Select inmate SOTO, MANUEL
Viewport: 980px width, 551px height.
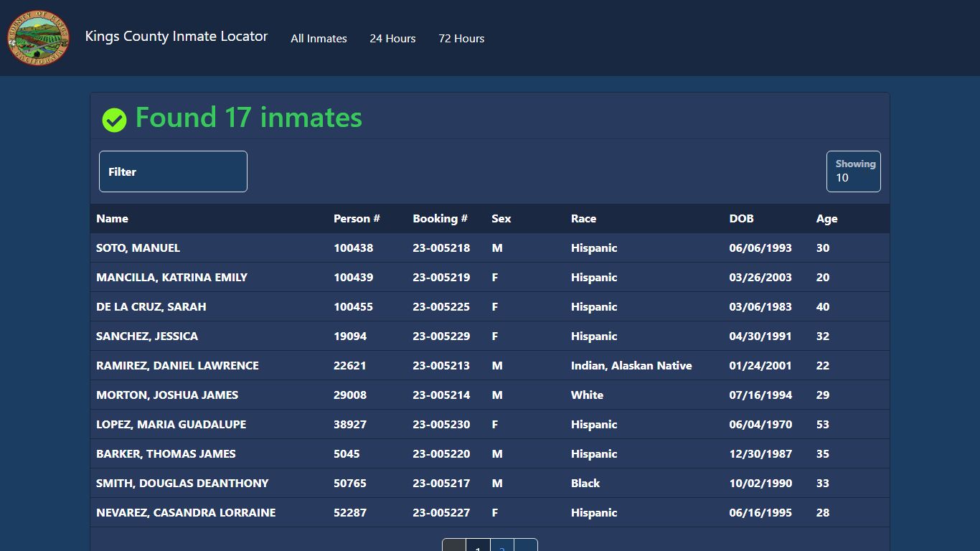[138, 248]
